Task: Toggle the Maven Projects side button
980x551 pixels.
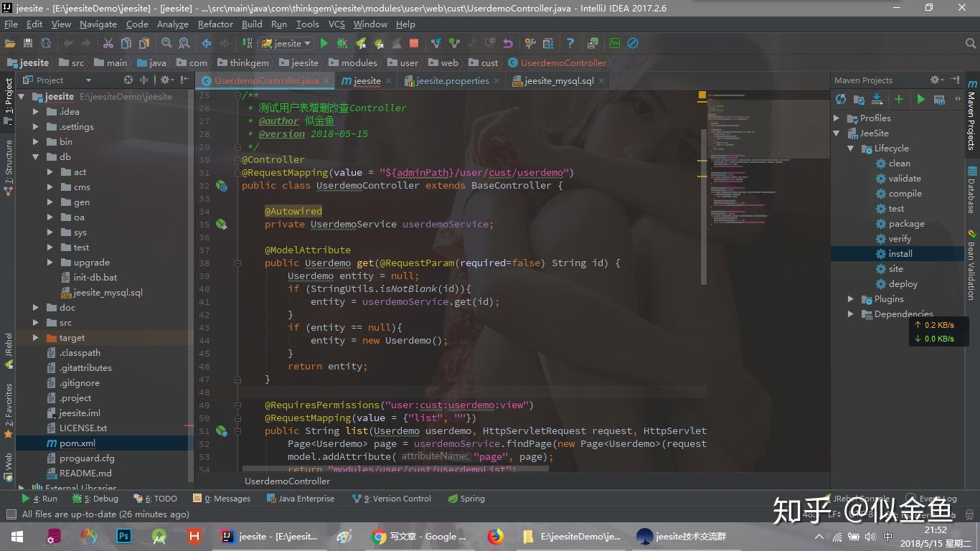Action: click(971, 115)
